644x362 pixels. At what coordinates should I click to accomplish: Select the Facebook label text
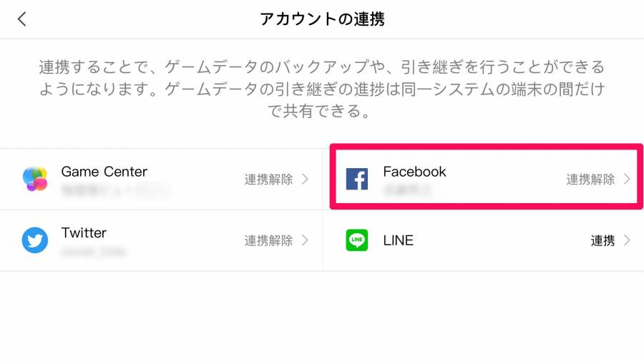tap(414, 172)
